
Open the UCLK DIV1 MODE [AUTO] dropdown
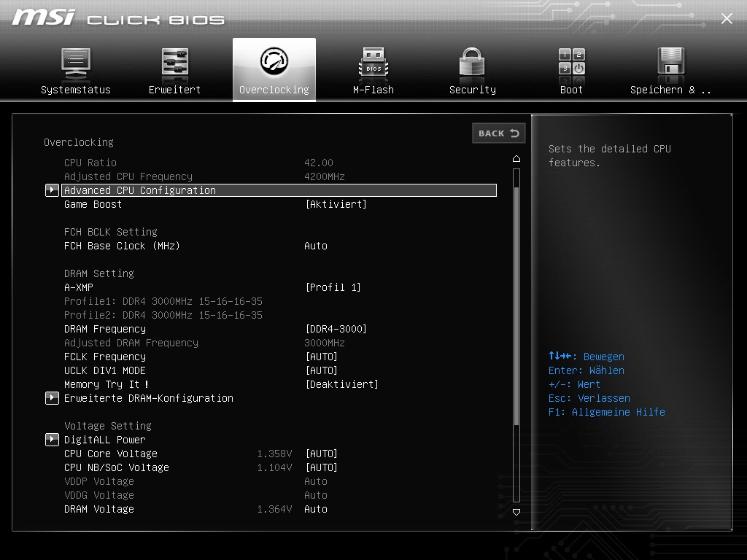[x=321, y=370]
